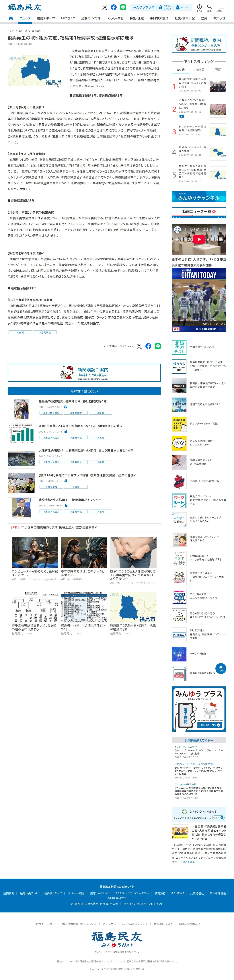Select the 30分 ranking tab
Image resolution: width=234 pixels, height=980 pixels.
(x=181, y=70)
